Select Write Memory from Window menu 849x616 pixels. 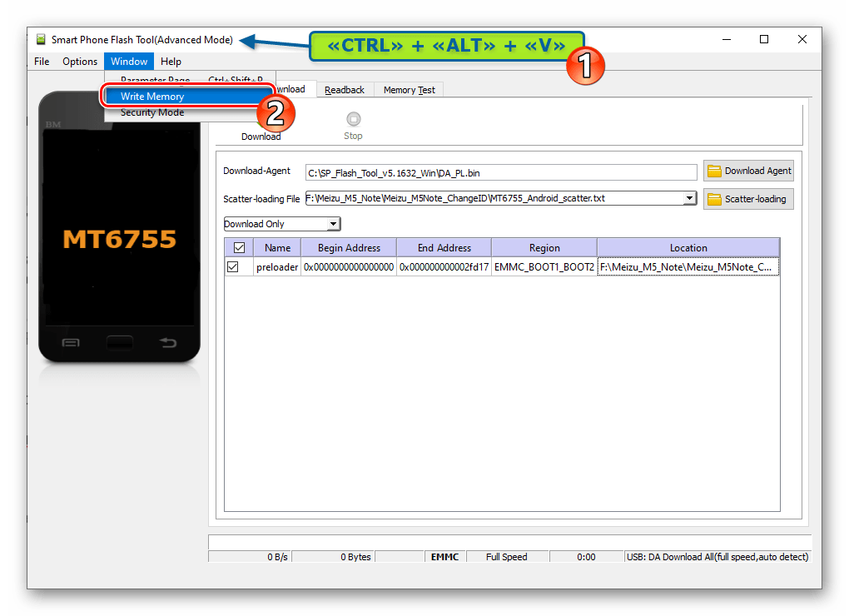187,97
